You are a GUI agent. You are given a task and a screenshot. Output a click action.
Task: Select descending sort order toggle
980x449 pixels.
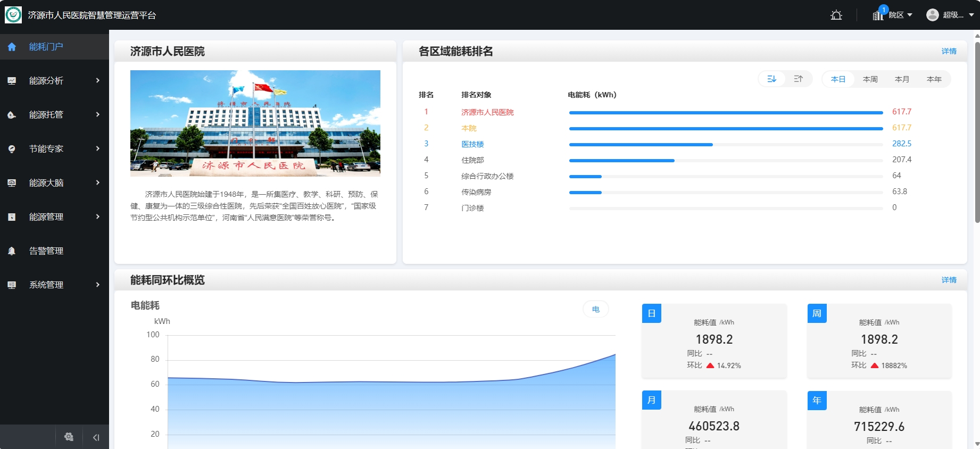(772, 79)
